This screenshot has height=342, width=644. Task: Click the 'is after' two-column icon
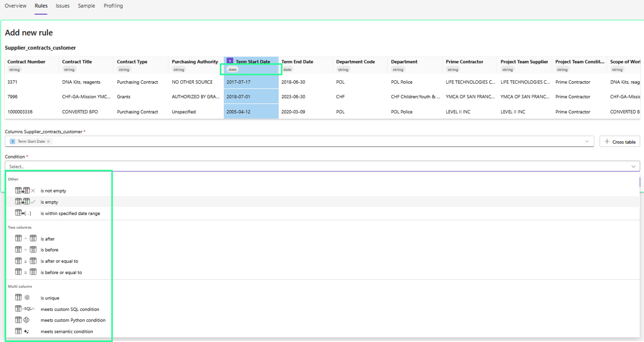coord(25,239)
